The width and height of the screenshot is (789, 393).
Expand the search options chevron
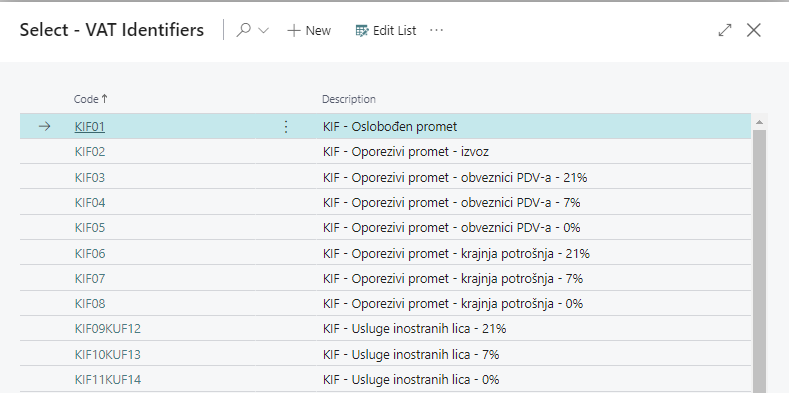pos(263,31)
